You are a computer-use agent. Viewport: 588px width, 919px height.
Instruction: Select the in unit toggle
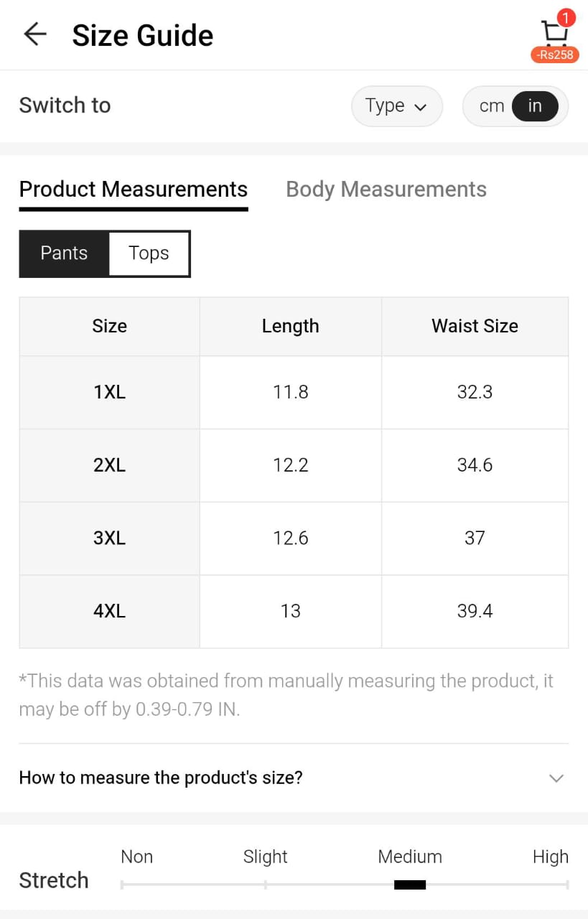point(535,106)
